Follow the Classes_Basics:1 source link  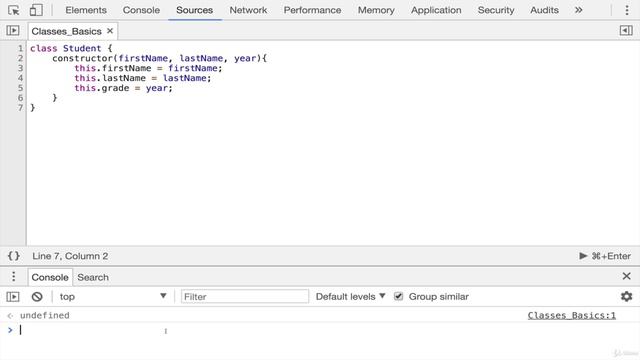click(571, 316)
